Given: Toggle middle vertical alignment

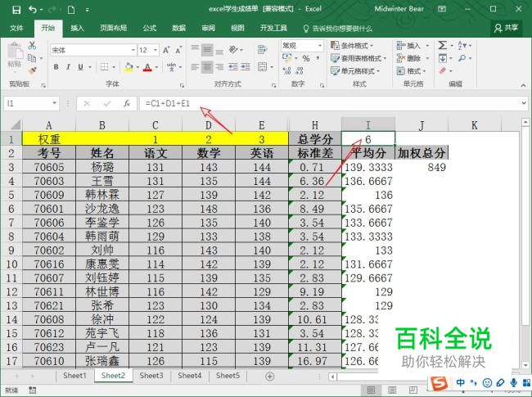Looking at the screenshot, I should 207,50.
